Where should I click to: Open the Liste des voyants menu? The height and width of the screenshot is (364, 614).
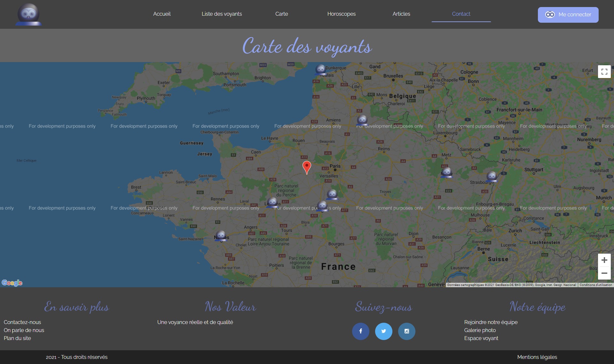[x=222, y=14]
